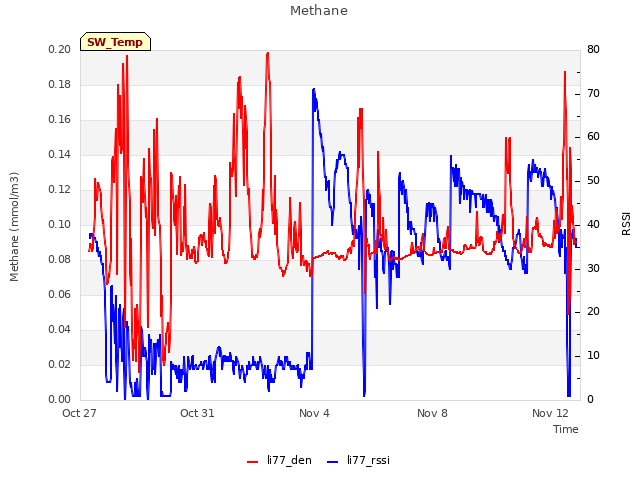This screenshot has width=640, height=480.
Task: Click the 0.14 methane axis value
Action: [x=60, y=155]
